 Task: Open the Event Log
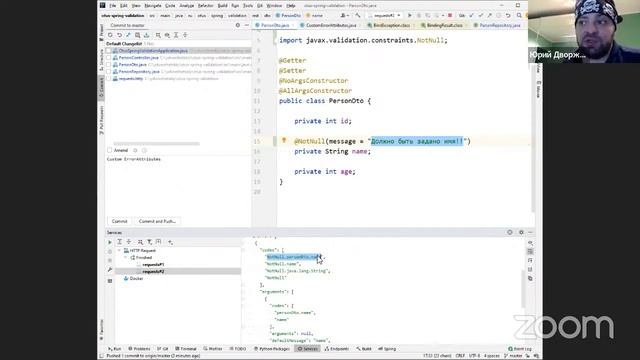[520, 349]
